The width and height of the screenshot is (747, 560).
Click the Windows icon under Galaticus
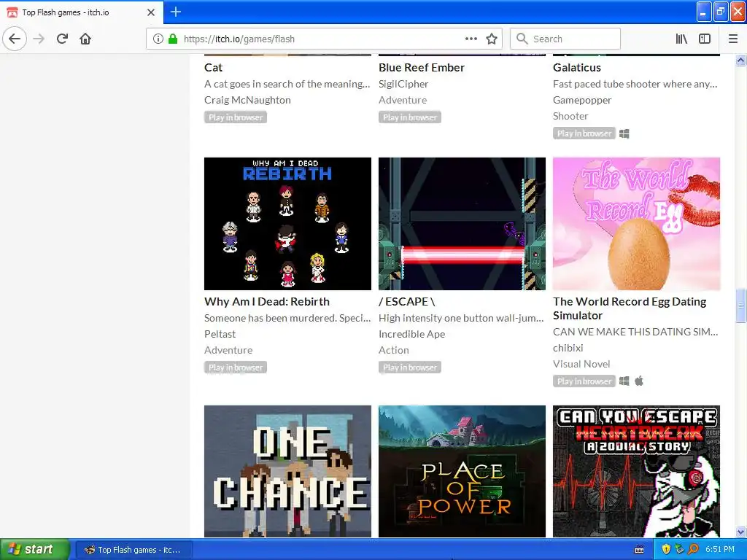click(x=624, y=134)
